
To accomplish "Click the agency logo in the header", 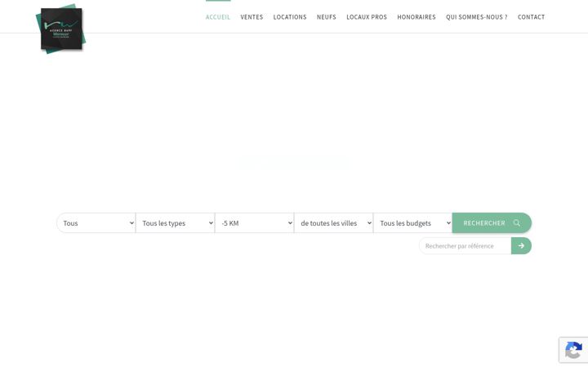I will [x=60, y=29].
